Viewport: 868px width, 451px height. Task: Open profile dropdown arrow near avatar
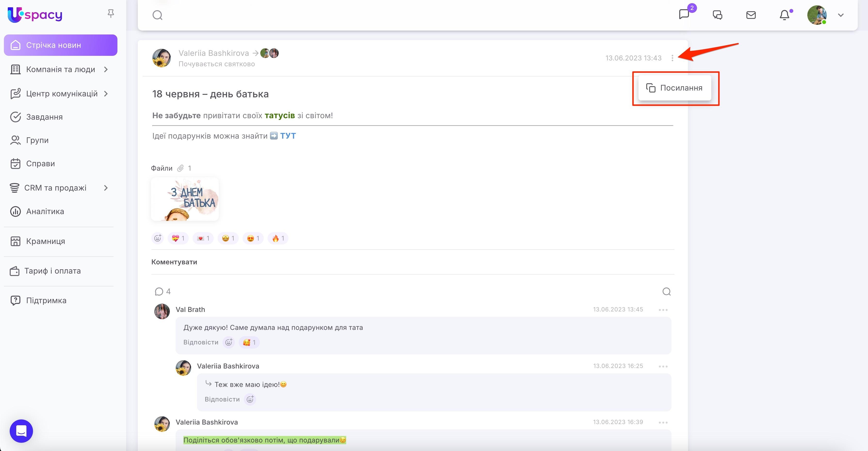(841, 15)
